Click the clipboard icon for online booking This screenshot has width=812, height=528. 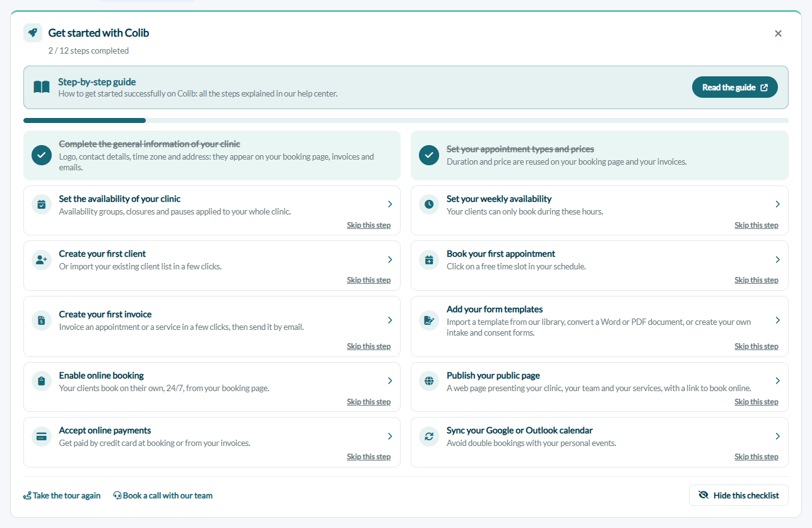click(42, 381)
